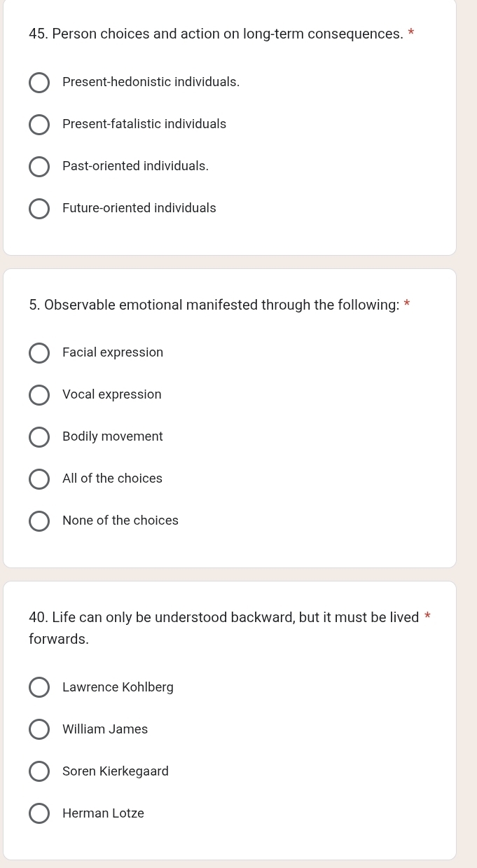This screenshot has width=477, height=868.
Task: Click the Future-oriented individuals label text
Action: [x=139, y=208]
